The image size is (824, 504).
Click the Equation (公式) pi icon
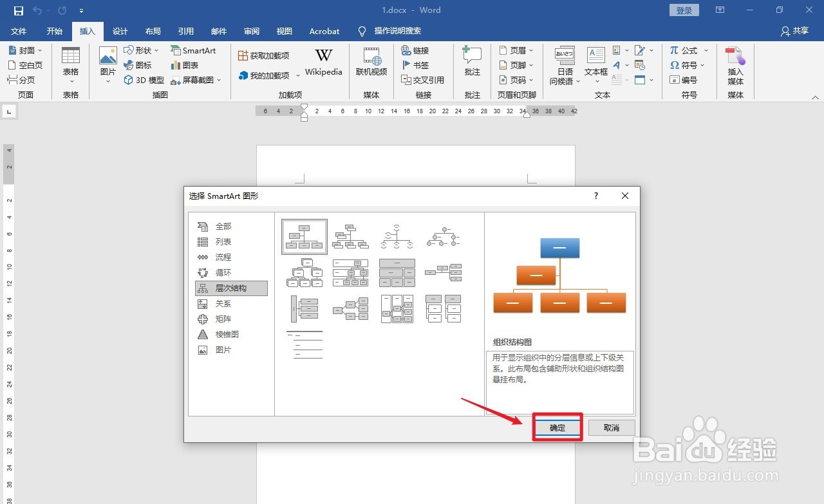coord(674,50)
